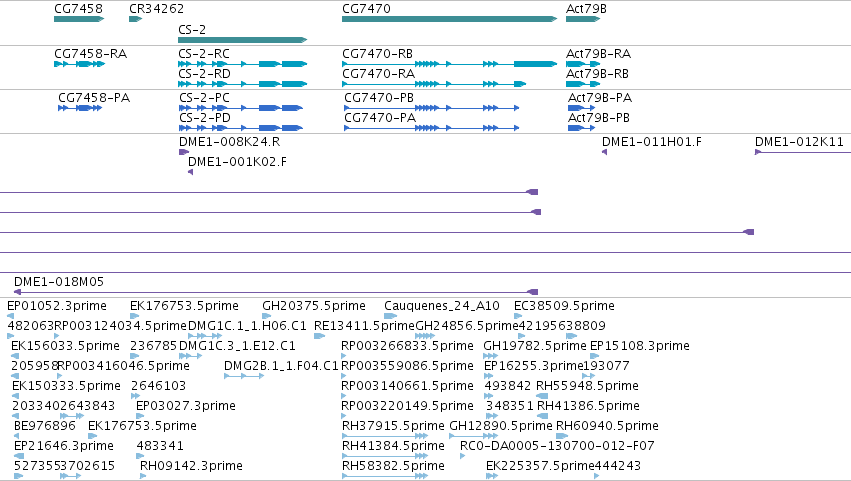Viewport: 851px width, 481px height.
Task: Click the DME1-012K11 feature label
Action: 799,142
